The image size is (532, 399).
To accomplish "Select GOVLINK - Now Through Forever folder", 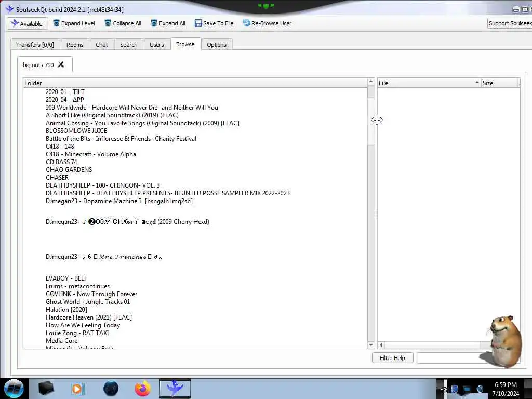I will (91, 294).
